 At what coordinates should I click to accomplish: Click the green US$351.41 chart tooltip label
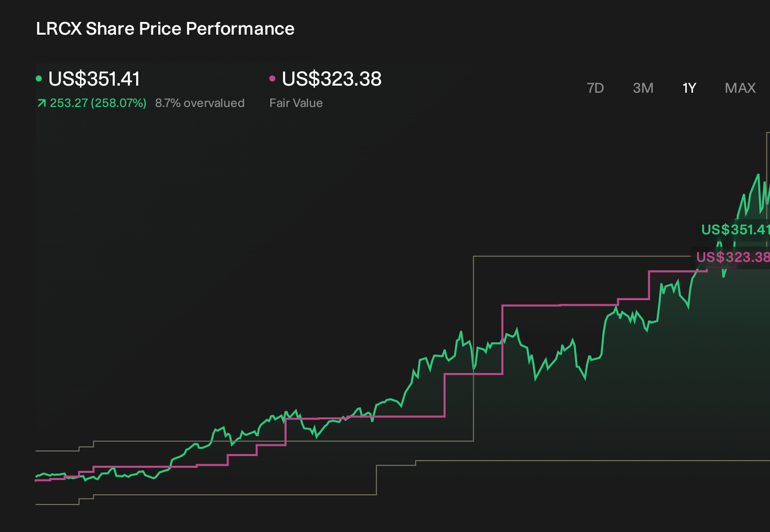click(735, 230)
